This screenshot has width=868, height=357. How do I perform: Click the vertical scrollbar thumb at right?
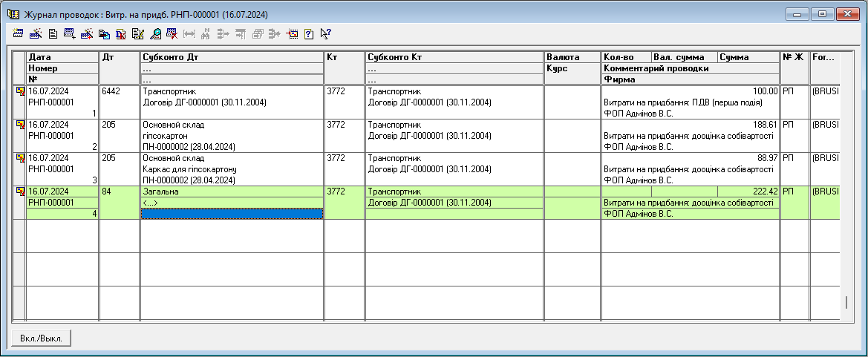point(845,303)
